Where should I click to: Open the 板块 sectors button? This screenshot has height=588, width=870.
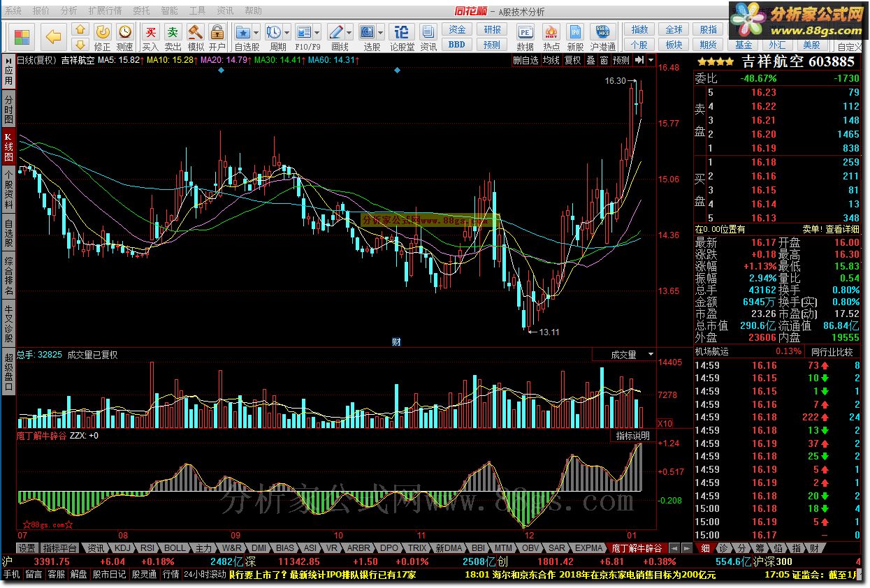pos(674,45)
